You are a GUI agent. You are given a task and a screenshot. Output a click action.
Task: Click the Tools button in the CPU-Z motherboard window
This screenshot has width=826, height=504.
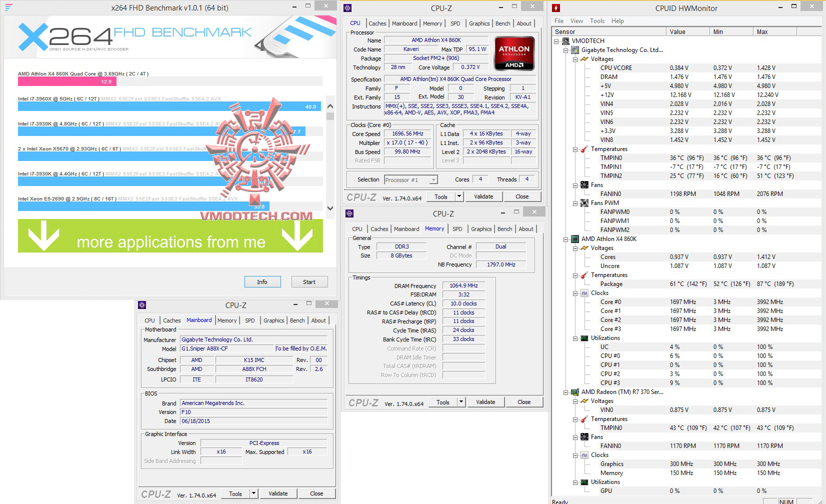pos(235,493)
